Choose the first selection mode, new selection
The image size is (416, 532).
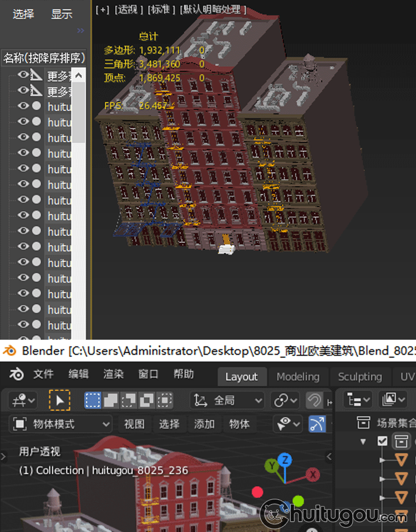pos(93,400)
